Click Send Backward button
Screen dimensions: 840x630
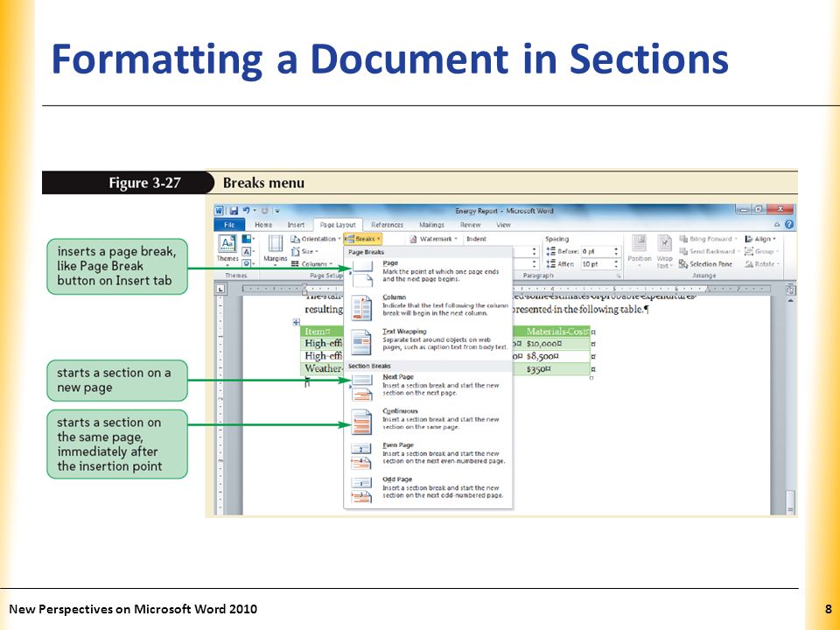click(x=709, y=251)
